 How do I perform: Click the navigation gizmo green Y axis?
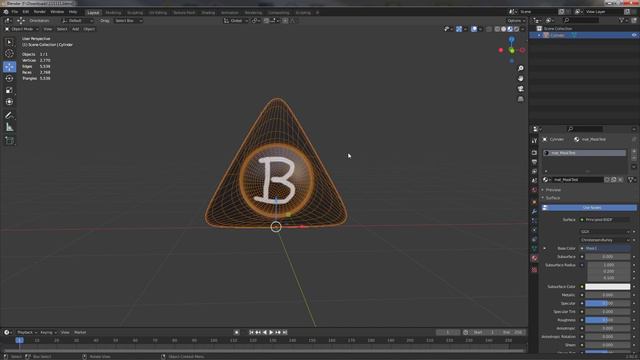(x=511, y=50)
